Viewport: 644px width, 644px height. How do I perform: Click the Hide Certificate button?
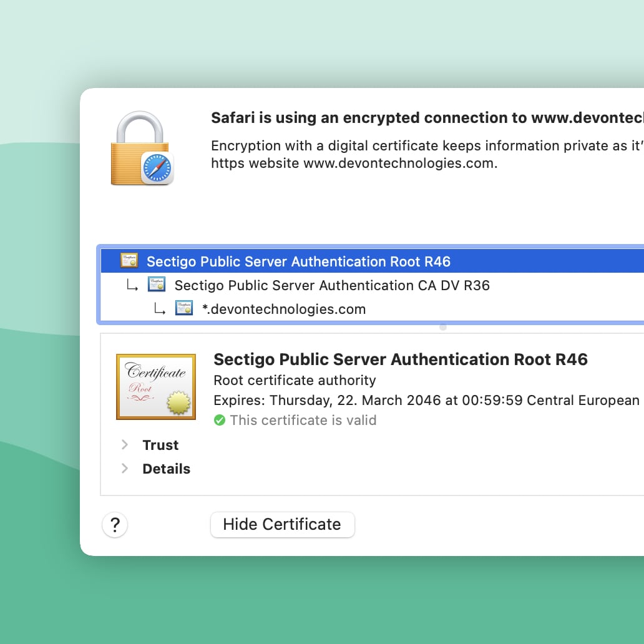pyautogui.click(x=282, y=524)
